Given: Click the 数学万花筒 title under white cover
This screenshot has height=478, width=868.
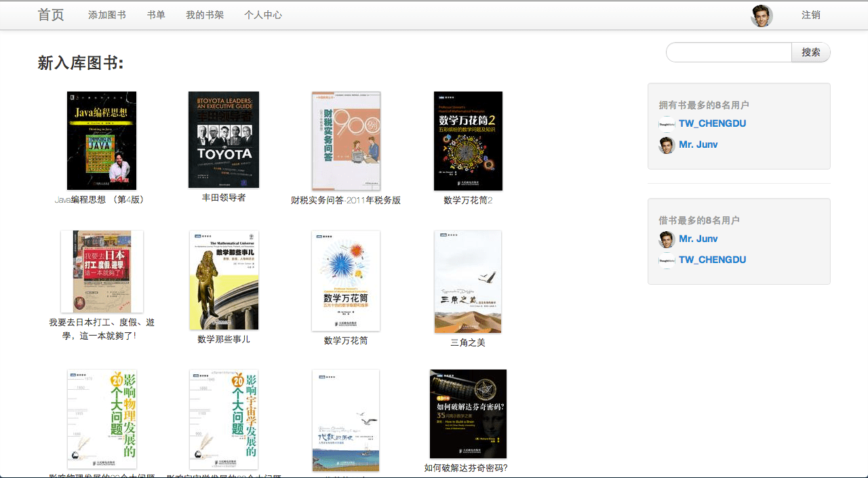Looking at the screenshot, I should click(346, 340).
